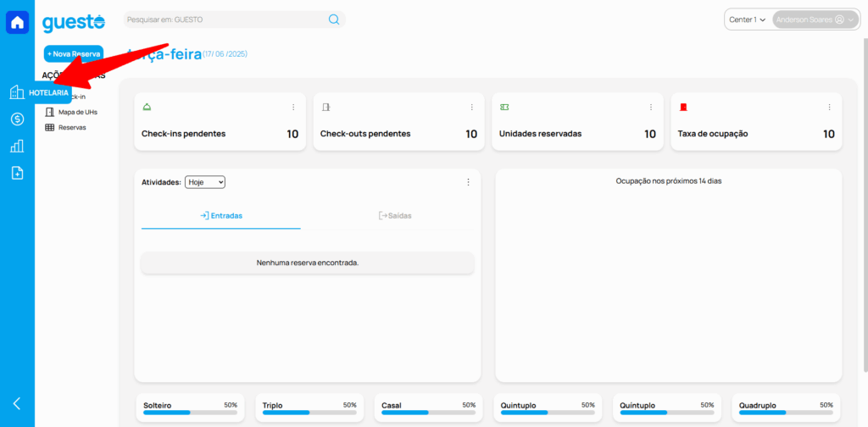Click the Solteiro occupancy progress bar
Viewport: 868px width, 427px height.
point(190,413)
